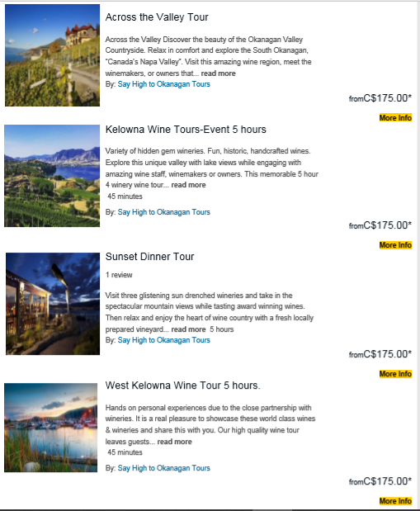
Task: Click the Across the Valley Tour vineyard thumbnail
Action: 52,55
